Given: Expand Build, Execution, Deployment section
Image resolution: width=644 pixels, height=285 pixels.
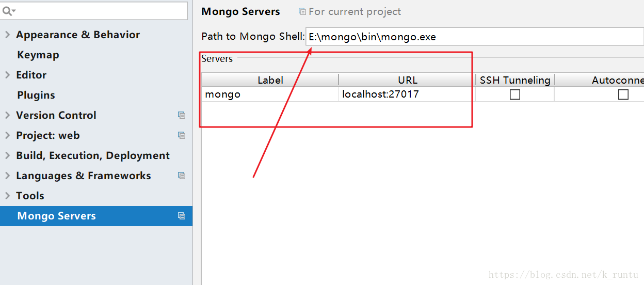Looking at the screenshot, I should coord(7,155).
